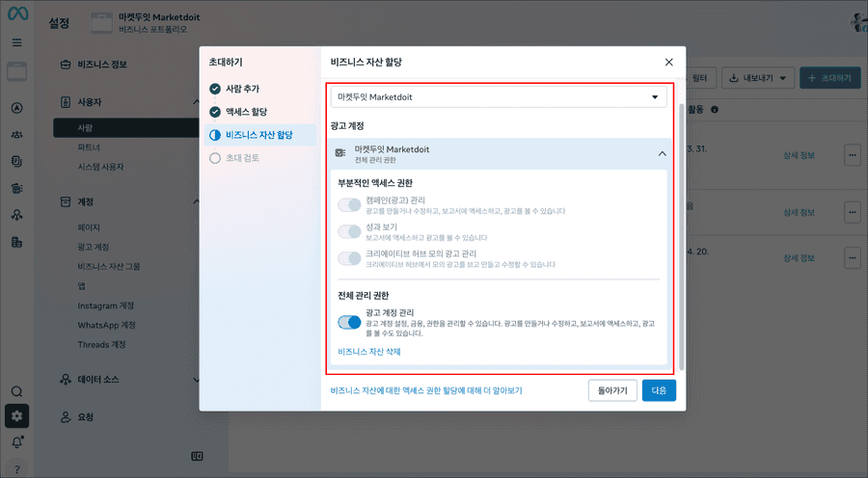Click the 데이터 소스 icon

coord(66,380)
